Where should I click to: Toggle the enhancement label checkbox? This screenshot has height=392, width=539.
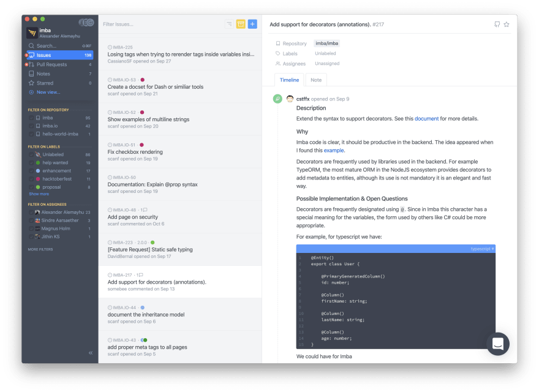[x=31, y=171]
